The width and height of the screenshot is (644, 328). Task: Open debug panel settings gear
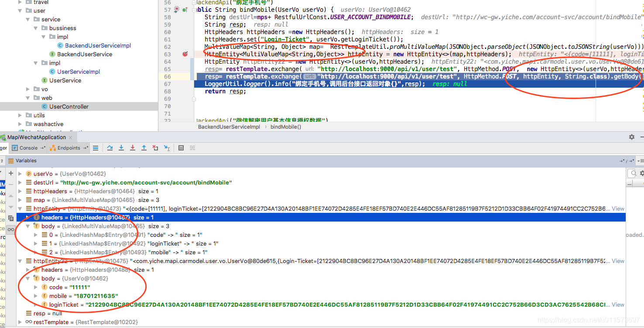[632, 137]
